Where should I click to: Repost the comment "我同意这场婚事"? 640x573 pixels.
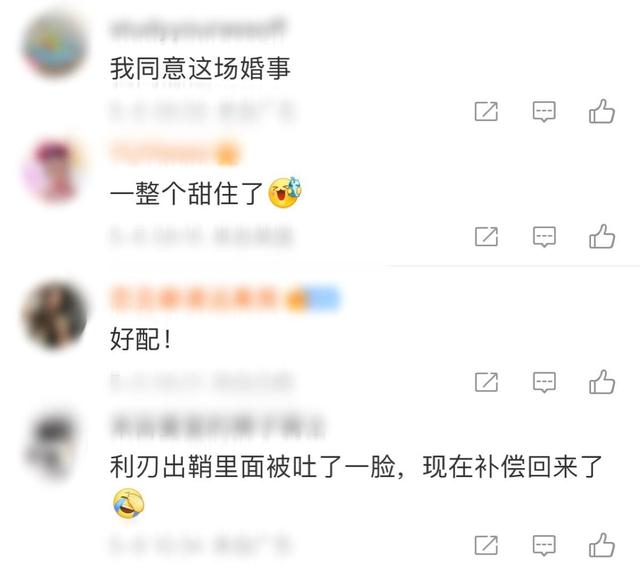coord(486,111)
